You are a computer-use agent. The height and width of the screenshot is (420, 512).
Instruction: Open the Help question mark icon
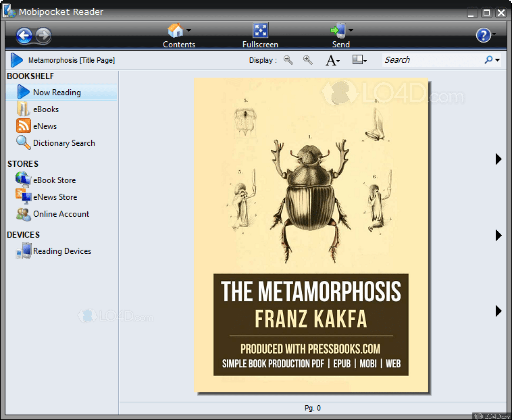click(x=483, y=35)
